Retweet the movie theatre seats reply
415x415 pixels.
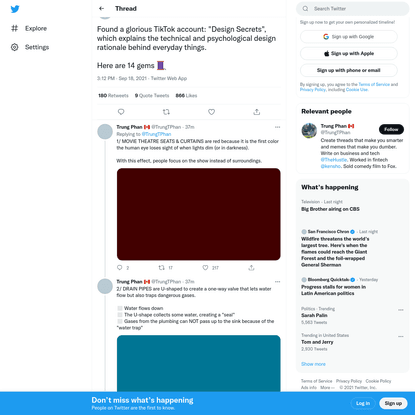(162, 268)
